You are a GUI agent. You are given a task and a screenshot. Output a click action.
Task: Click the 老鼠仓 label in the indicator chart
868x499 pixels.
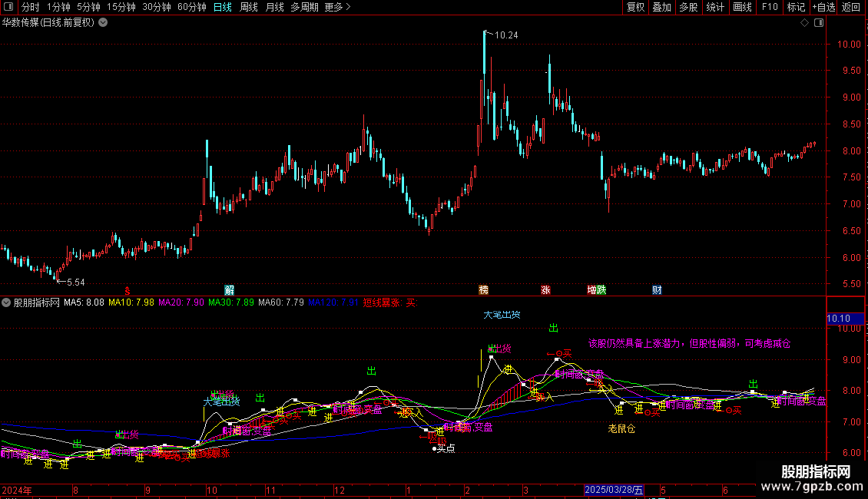point(621,428)
